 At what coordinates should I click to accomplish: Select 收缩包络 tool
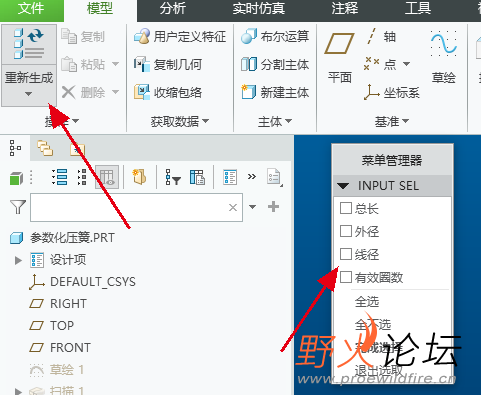(168, 92)
